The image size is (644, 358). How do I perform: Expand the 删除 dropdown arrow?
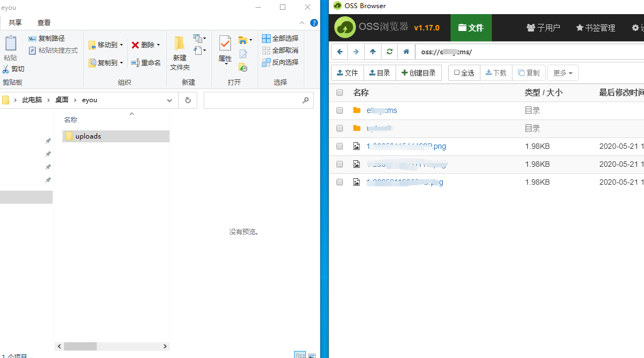tap(159, 45)
